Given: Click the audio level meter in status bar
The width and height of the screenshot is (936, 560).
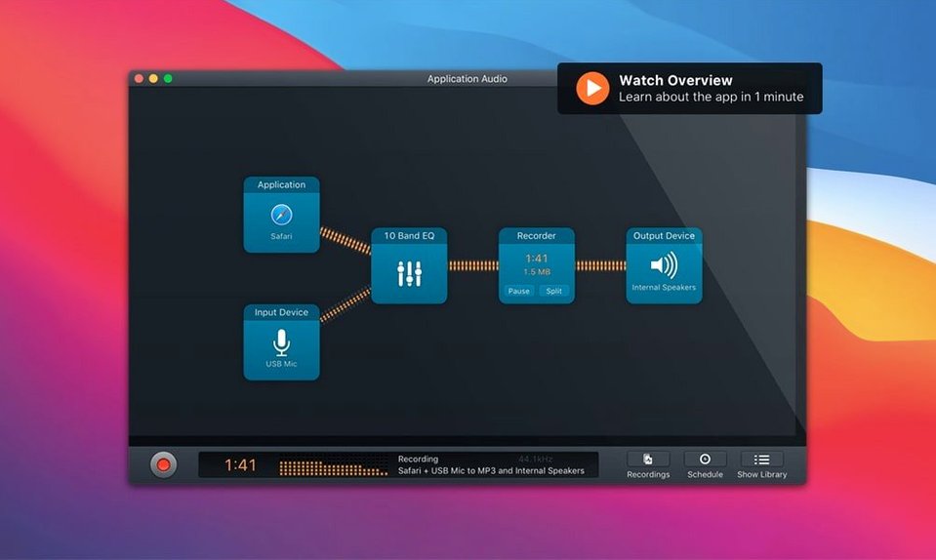Looking at the screenshot, I should tap(333, 468).
